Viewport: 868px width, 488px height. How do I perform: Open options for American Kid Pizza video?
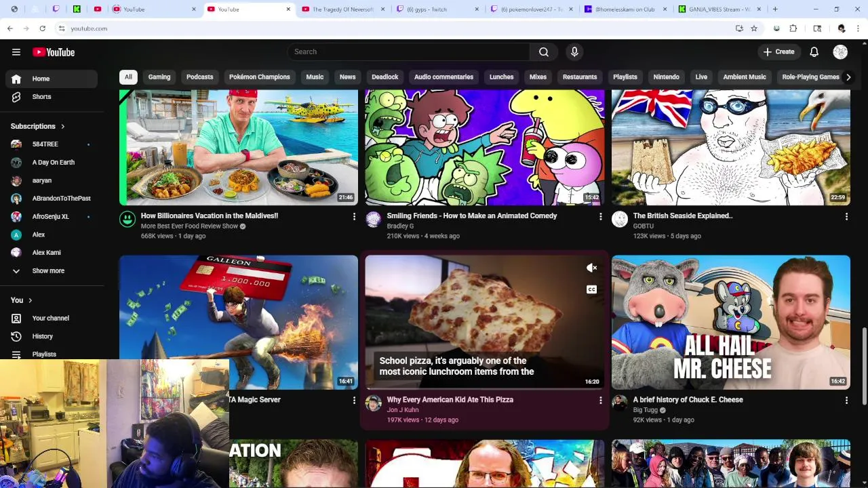pyautogui.click(x=600, y=400)
